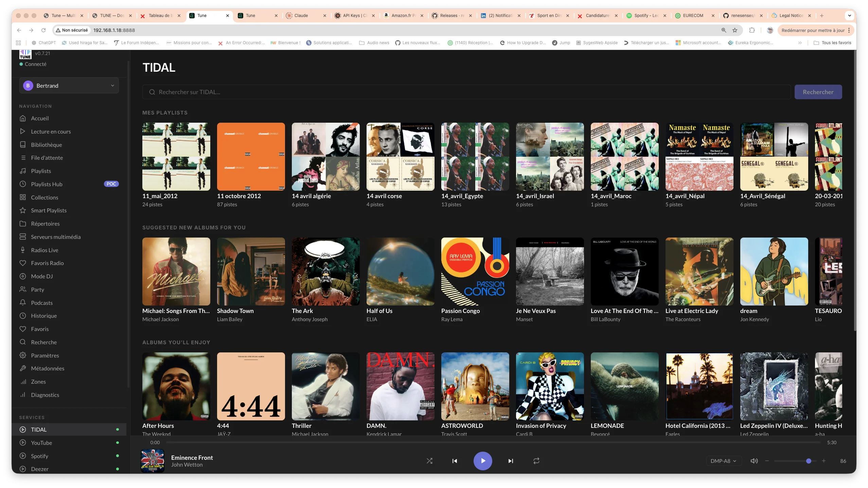Screen dimensions: 868x488
Task: Toggle shuffle in the player bar
Action: pyautogui.click(x=429, y=461)
